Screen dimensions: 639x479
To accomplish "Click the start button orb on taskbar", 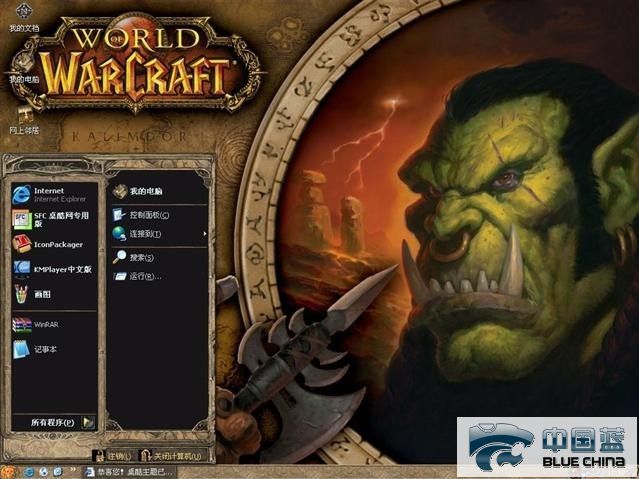I will tap(8, 472).
